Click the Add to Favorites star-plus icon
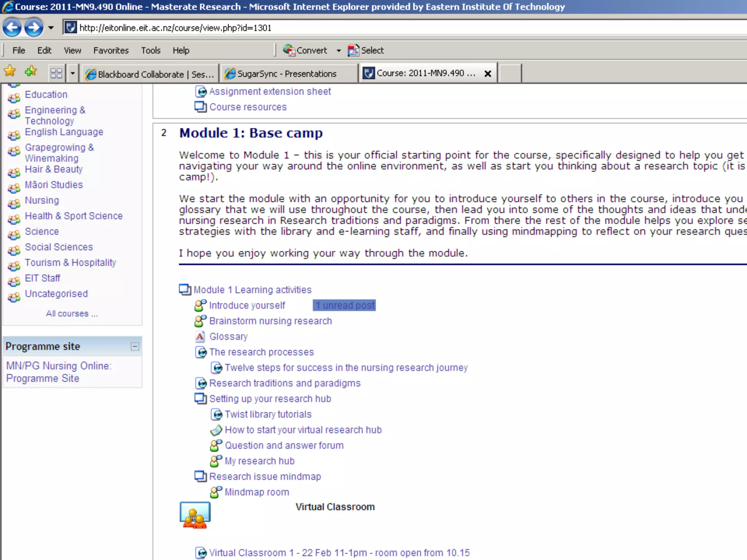Screen dimensions: 747x560 [31, 71]
